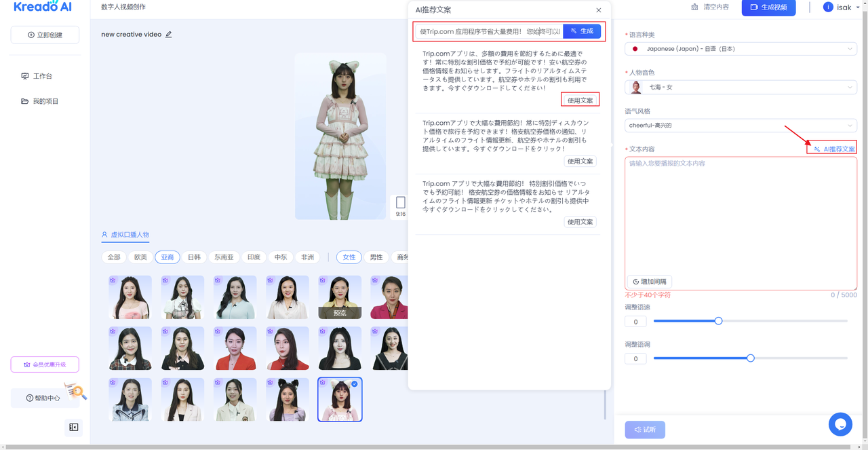
Task: Select the avatar in the red blazer
Action: 235,348
